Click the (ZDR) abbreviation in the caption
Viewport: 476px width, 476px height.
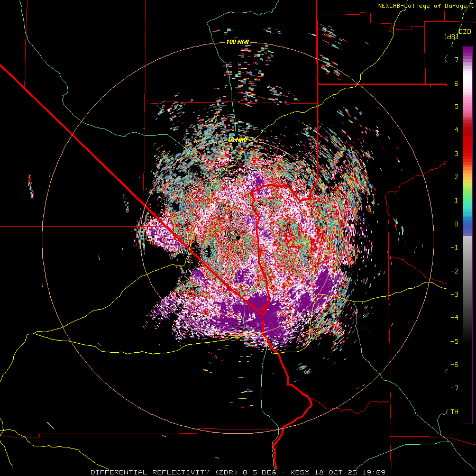[226, 472]
